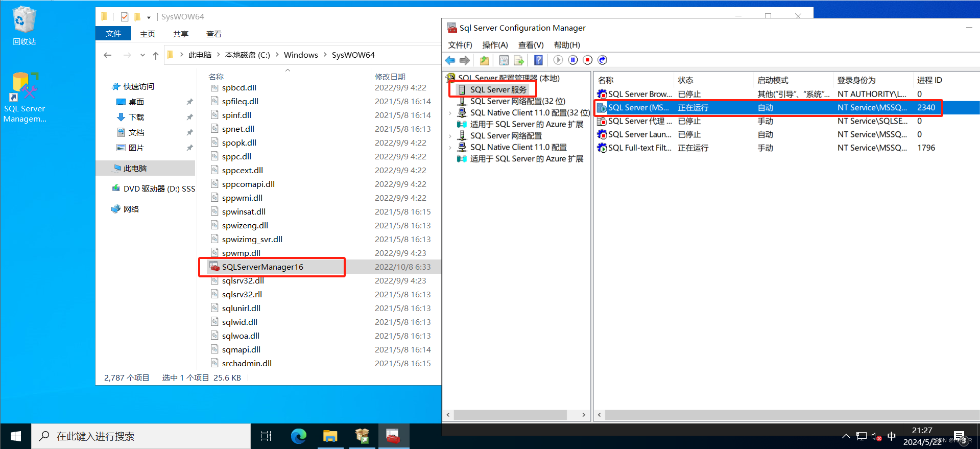Click 本地磁盘 (C:) breadcrumb in address bar
980x449 pixels.
coord(248,55)
